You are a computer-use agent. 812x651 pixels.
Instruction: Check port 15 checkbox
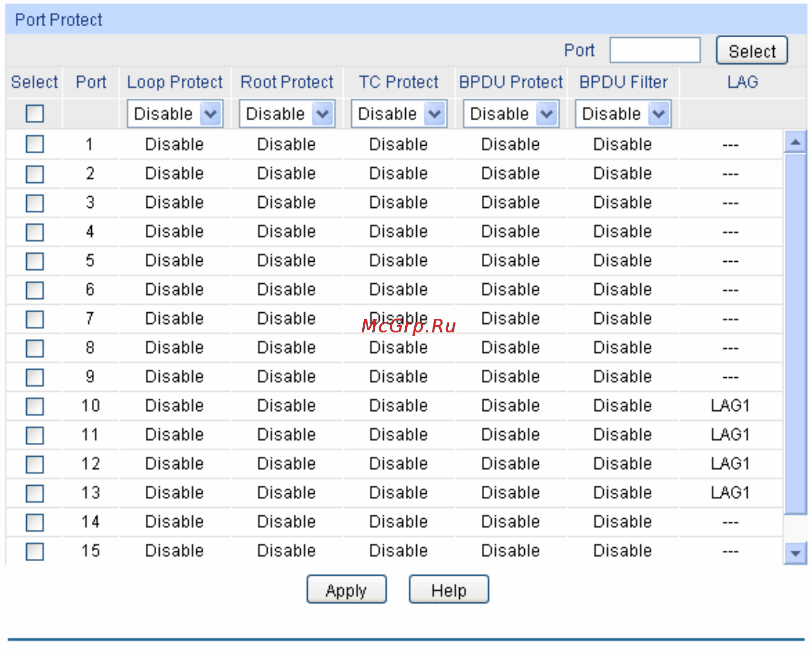tap(35, 552)
